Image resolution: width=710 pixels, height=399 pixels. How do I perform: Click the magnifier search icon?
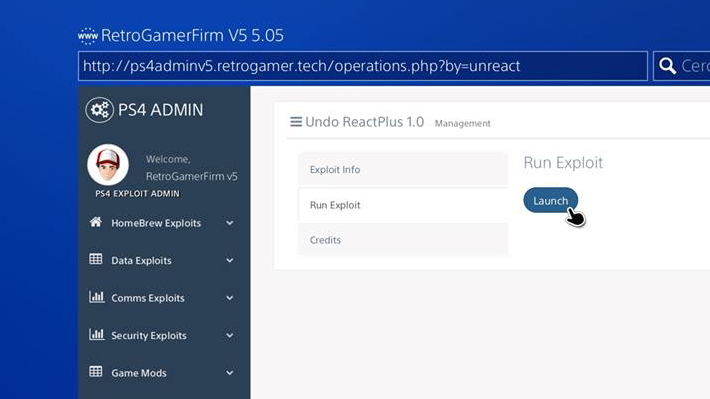667,66
